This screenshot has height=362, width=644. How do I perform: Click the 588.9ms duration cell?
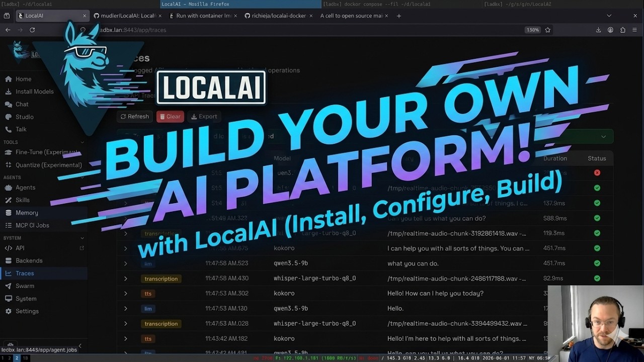(555, 218)
